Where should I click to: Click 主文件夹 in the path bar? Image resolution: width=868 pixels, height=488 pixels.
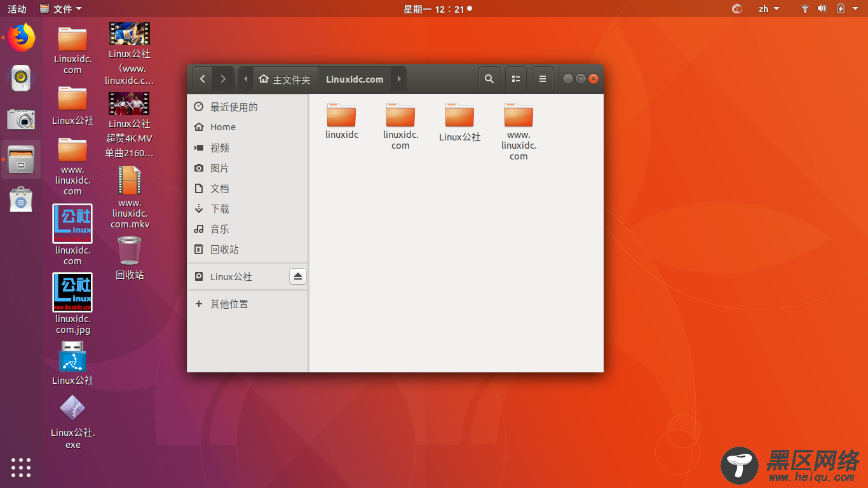tap(285, 79)
